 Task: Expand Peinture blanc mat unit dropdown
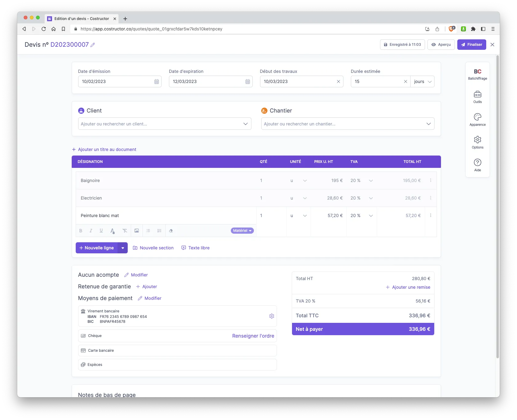tap(305, 216)
